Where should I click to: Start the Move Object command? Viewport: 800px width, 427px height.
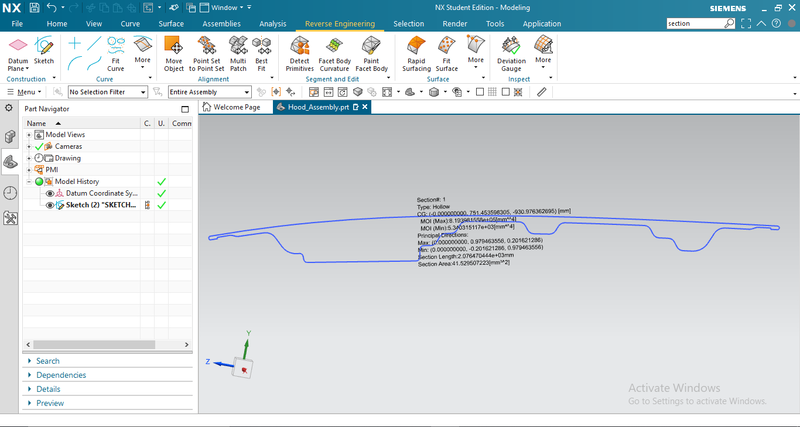(x=174, y=54)
